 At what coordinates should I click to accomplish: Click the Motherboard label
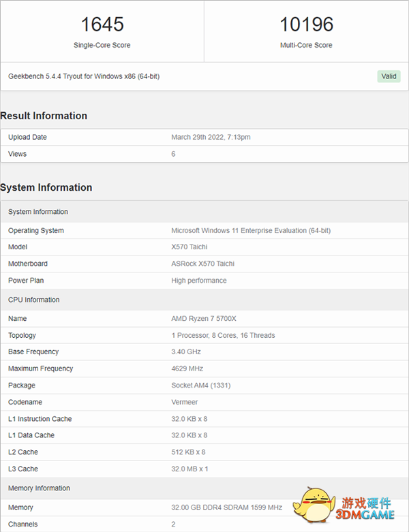pyautogui.click(x=28, y=264)
